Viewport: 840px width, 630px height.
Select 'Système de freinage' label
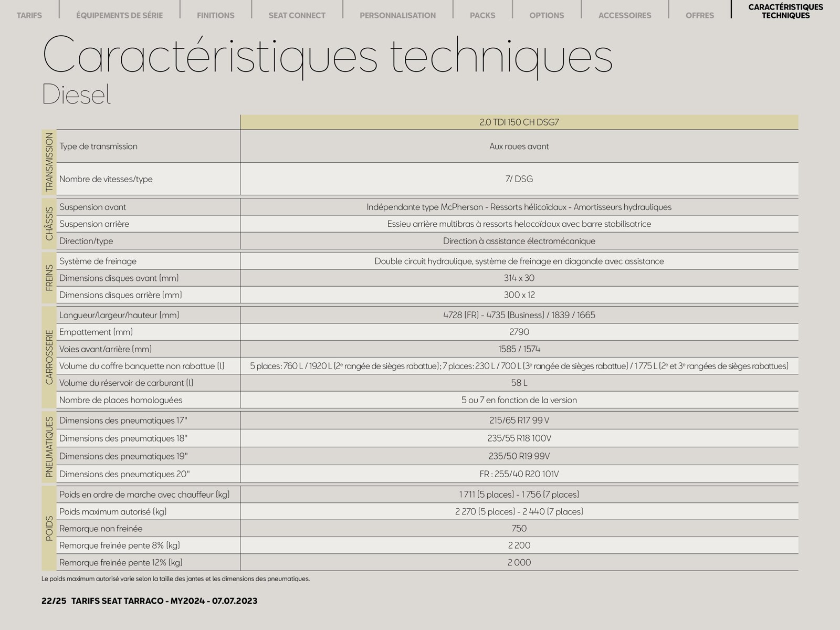pyautogui.click(x=98, y=261)
